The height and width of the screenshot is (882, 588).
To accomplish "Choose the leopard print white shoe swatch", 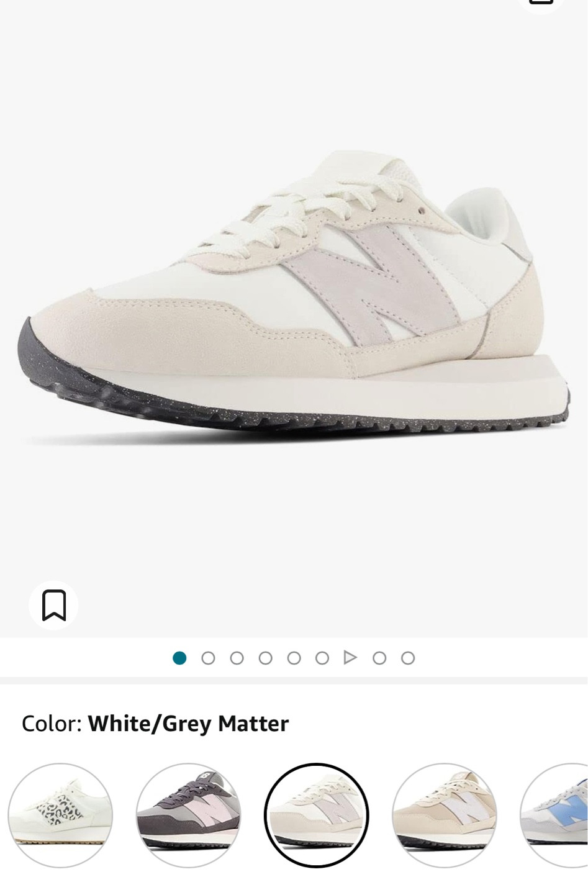I will [x=60, y=815].
